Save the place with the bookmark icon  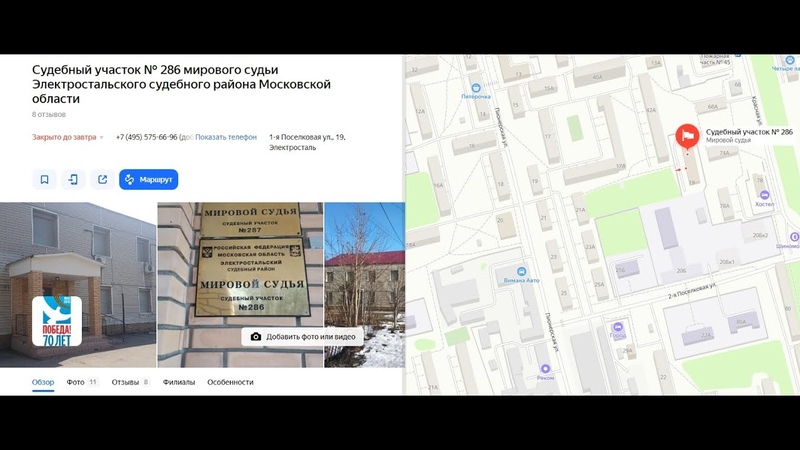pyautogui.click(x=44, y=180)
